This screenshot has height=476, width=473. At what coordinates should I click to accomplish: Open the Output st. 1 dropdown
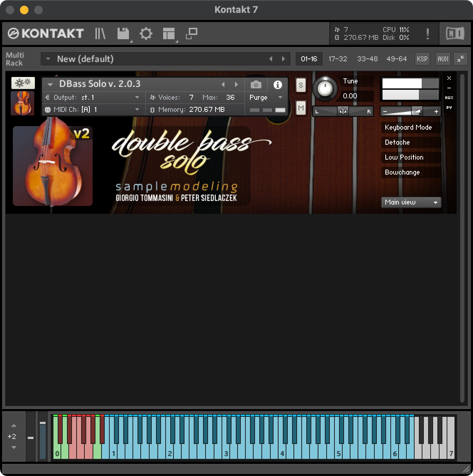point(94,97)
